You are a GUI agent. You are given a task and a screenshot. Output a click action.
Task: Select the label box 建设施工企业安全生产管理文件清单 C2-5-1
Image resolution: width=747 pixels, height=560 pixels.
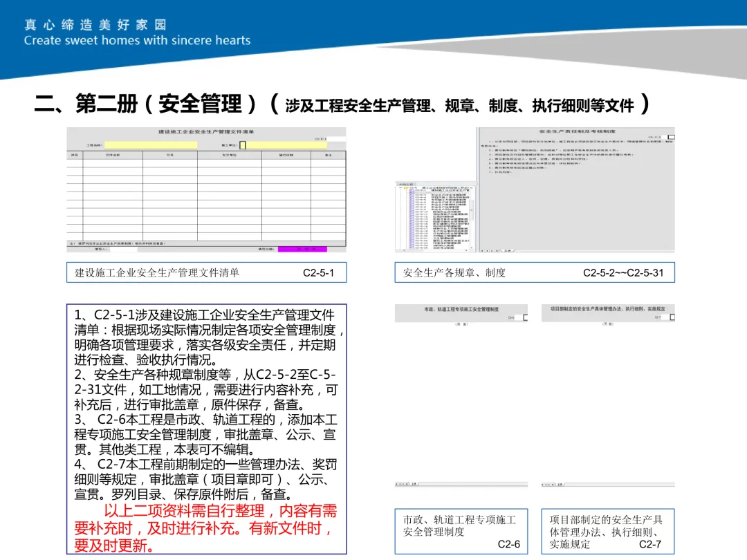[x=206, y=272]
